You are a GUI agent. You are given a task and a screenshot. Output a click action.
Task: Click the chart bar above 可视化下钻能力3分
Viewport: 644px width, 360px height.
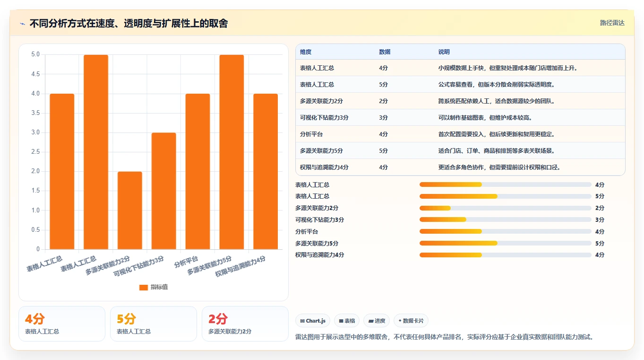tap(164, 191)
